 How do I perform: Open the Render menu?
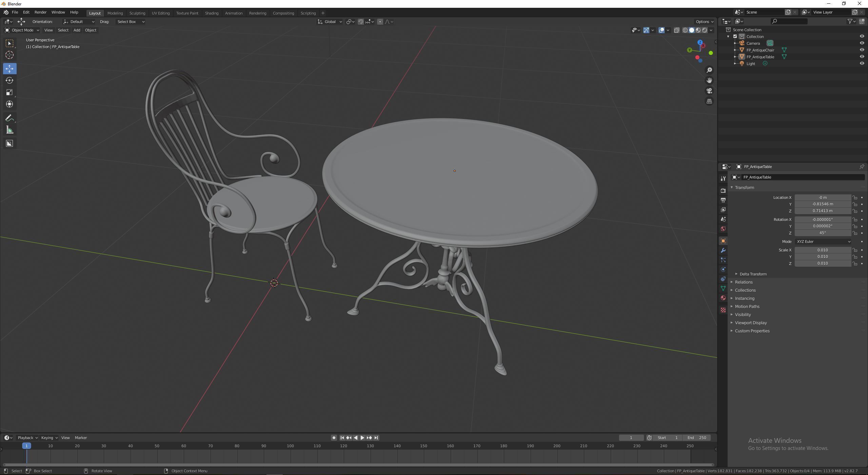click(40, 12)
